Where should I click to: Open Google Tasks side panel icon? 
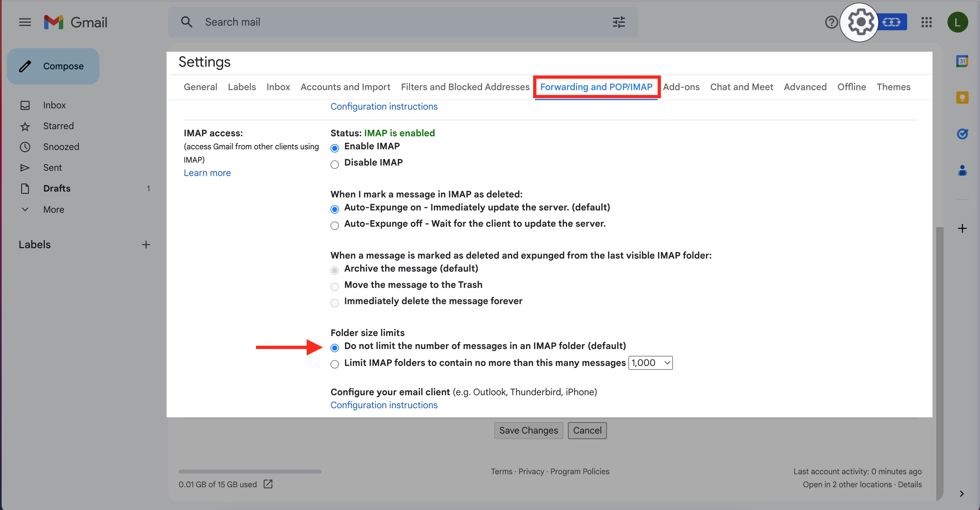[x=962, y=133]
